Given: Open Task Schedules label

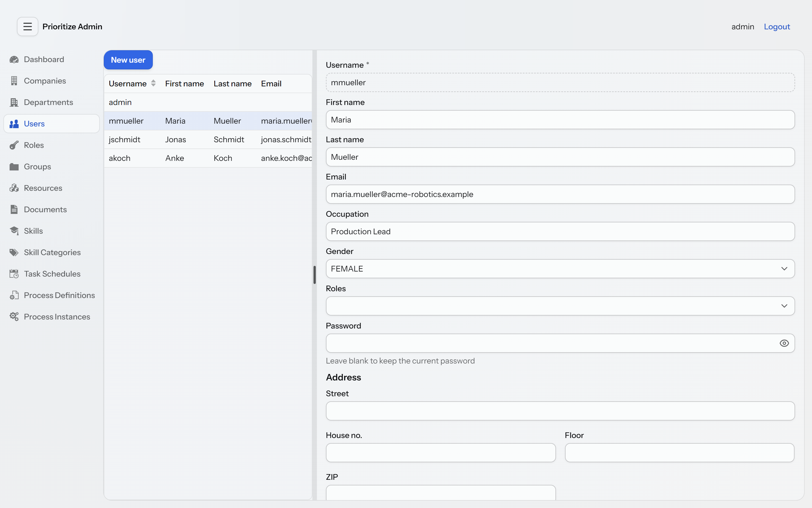Looking at the screenshot, I should point(52,274).
